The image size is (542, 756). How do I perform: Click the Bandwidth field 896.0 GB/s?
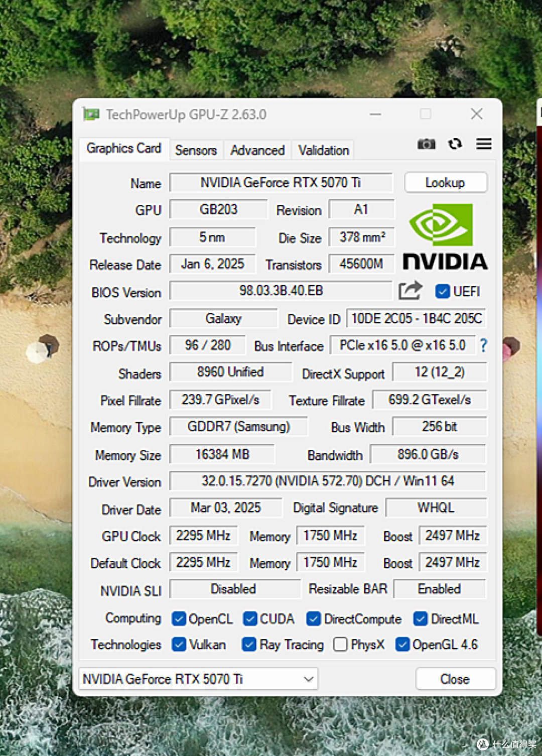click(428, 454)
